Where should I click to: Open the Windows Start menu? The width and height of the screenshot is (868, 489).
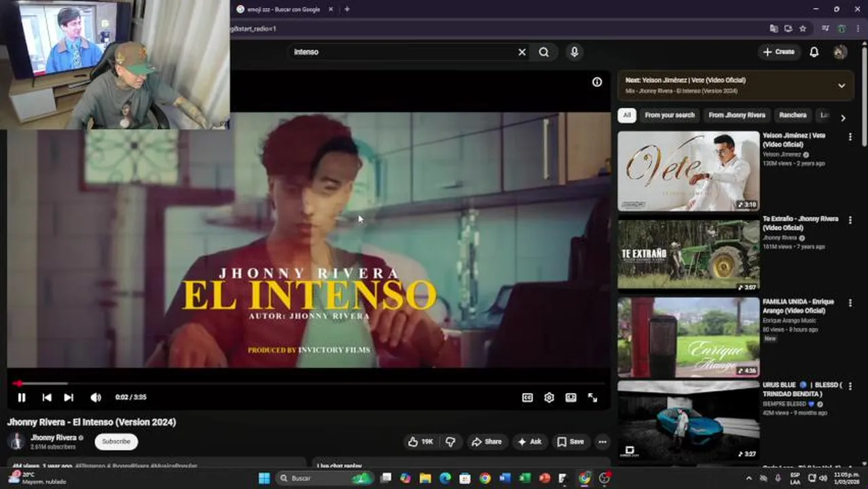pyautogui.click(x=264, y=478)
